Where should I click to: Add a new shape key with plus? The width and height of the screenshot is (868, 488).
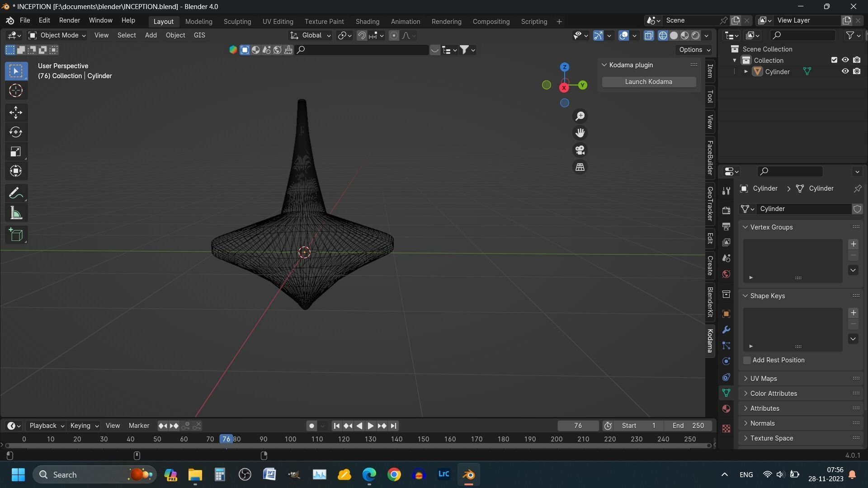click(x=853, y=313)
